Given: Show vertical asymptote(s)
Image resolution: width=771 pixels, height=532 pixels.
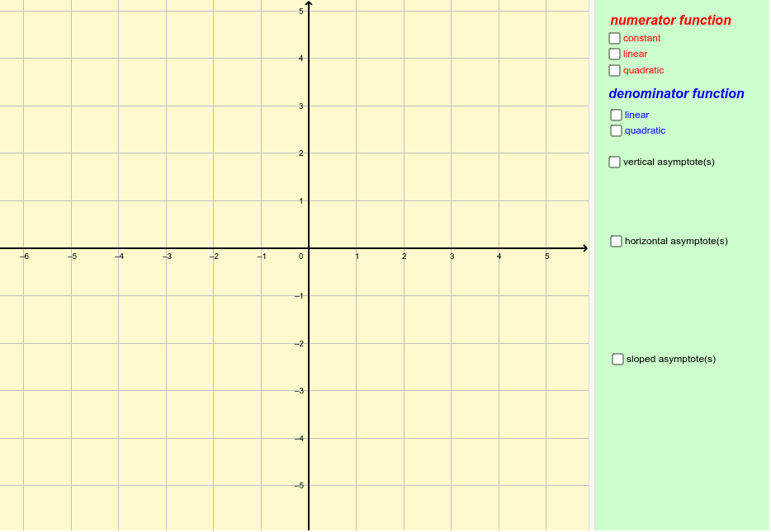Looking at the screenshot, I should point(615,162).
